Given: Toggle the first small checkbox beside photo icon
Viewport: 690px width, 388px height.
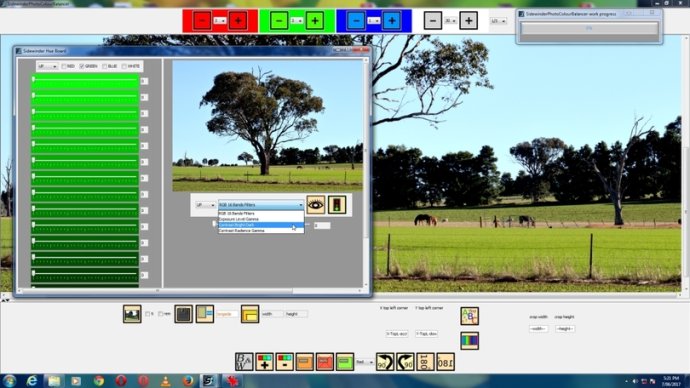Looking at the screenshot, I should 148,314.
